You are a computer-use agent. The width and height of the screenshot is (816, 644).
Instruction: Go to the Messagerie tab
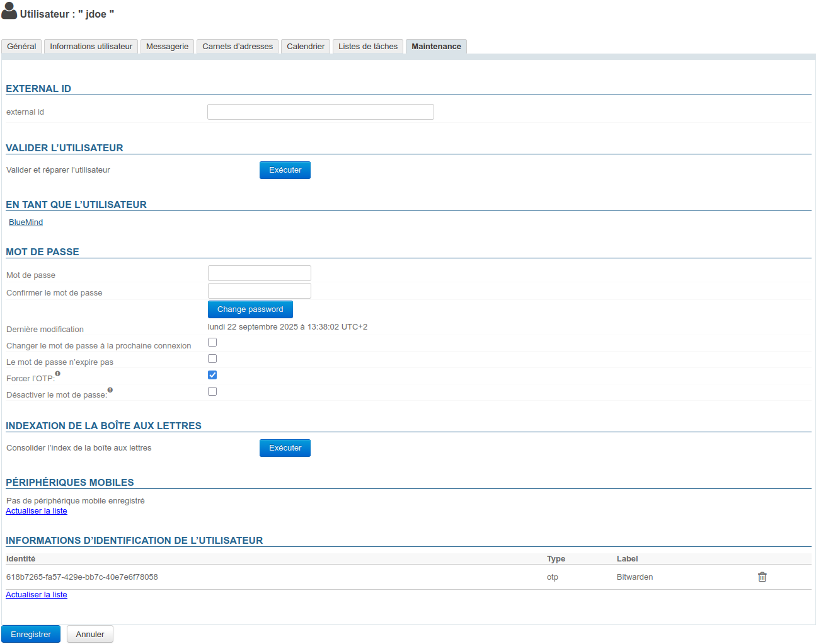(x=167, y=47)
